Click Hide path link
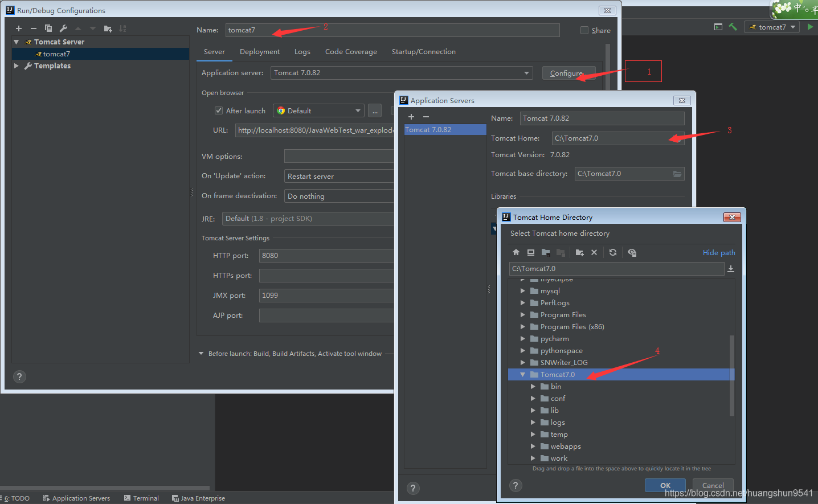Image resolution: width=818 pixels, height=504 pixels. [719, 253]
